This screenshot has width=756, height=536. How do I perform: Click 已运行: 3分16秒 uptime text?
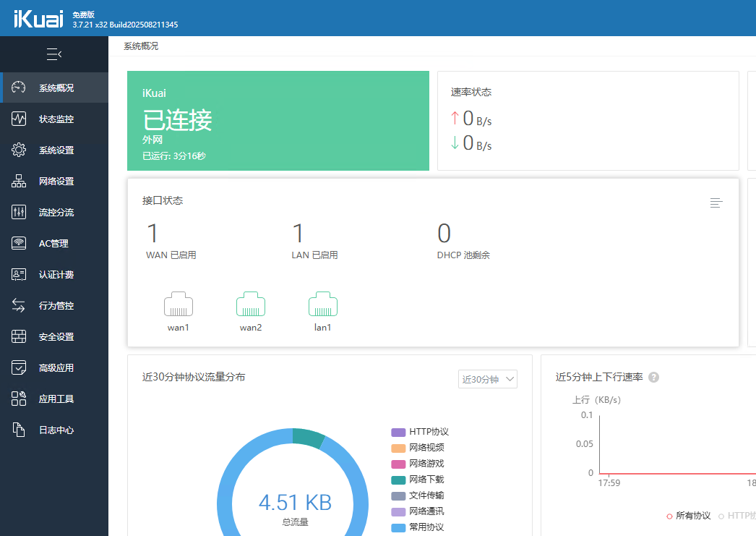[174, 156]
